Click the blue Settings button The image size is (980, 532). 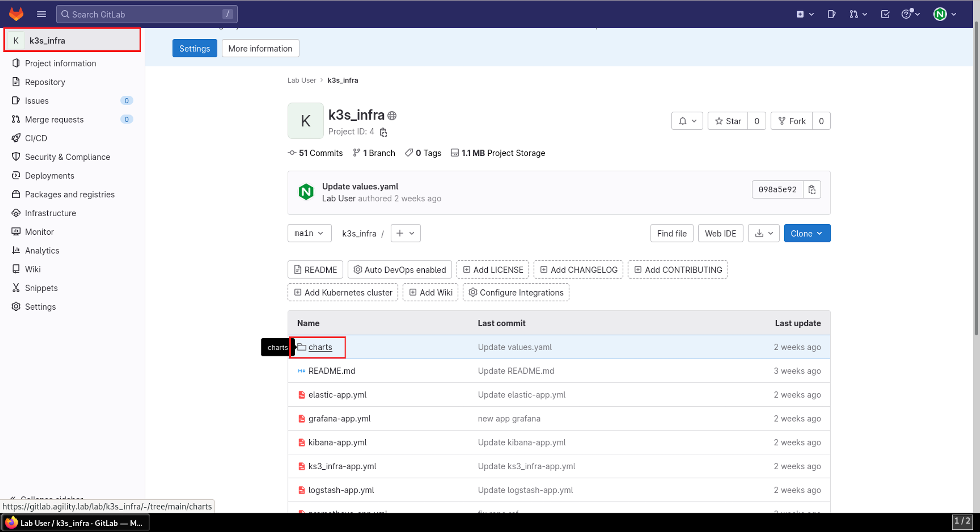coord(194,48)
